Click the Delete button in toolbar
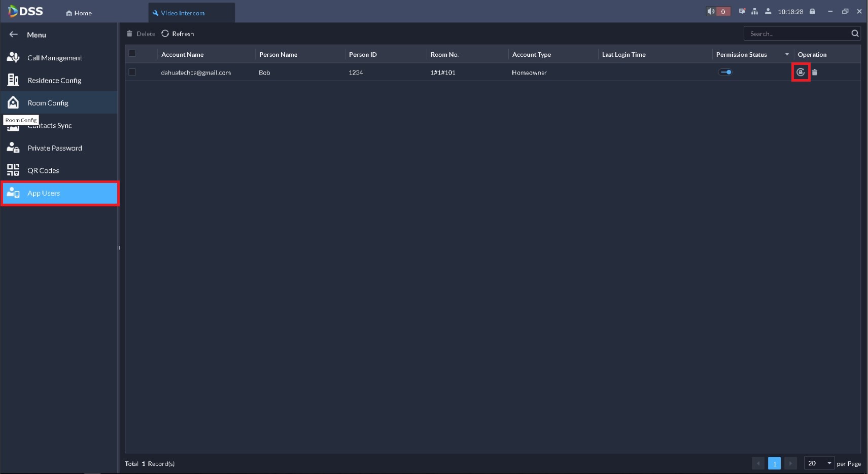The image size is (868, 474). [141, 33]
